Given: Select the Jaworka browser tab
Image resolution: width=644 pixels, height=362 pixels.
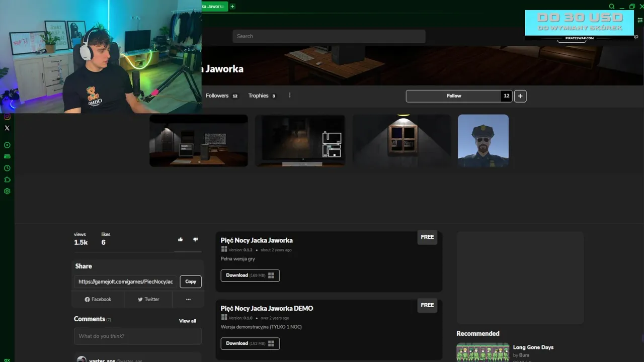Looking at the screenshot, I should point(215,7).
